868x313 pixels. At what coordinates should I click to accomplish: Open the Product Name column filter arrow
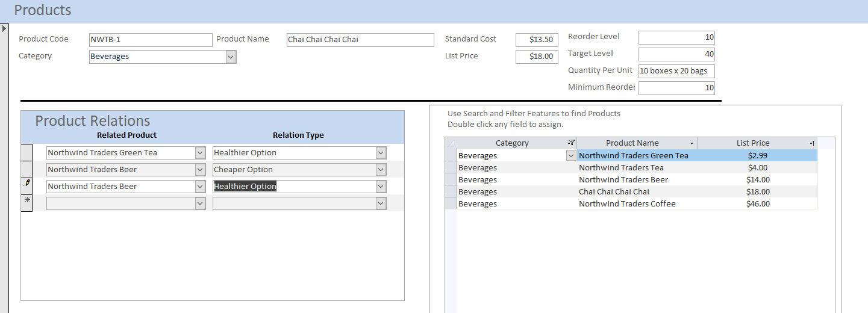[x=691, y=143]
